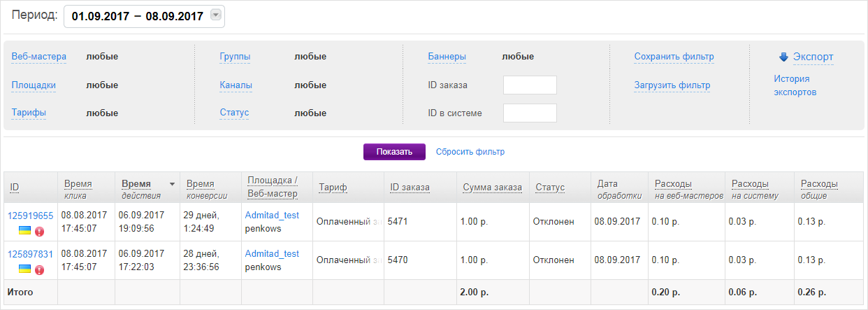Open the Период date range dropdown

click(216, 16)
